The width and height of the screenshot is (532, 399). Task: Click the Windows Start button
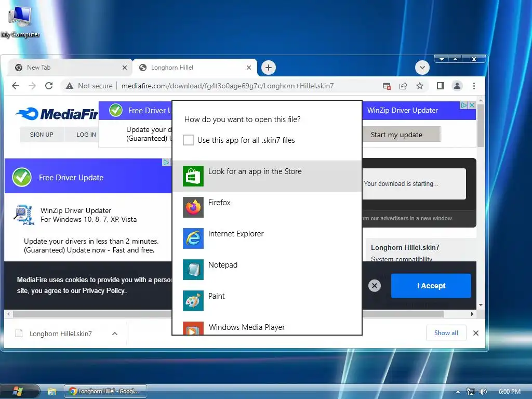coord(18,391)
